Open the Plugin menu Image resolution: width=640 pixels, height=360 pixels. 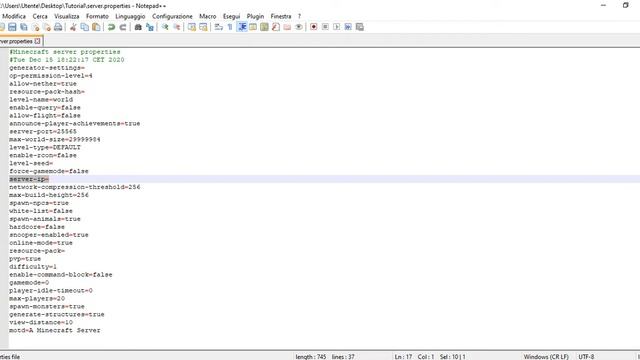[255, 16]
